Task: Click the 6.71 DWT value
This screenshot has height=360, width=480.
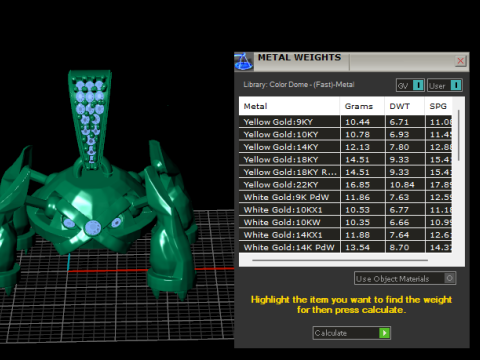Action: click(399, 122)
